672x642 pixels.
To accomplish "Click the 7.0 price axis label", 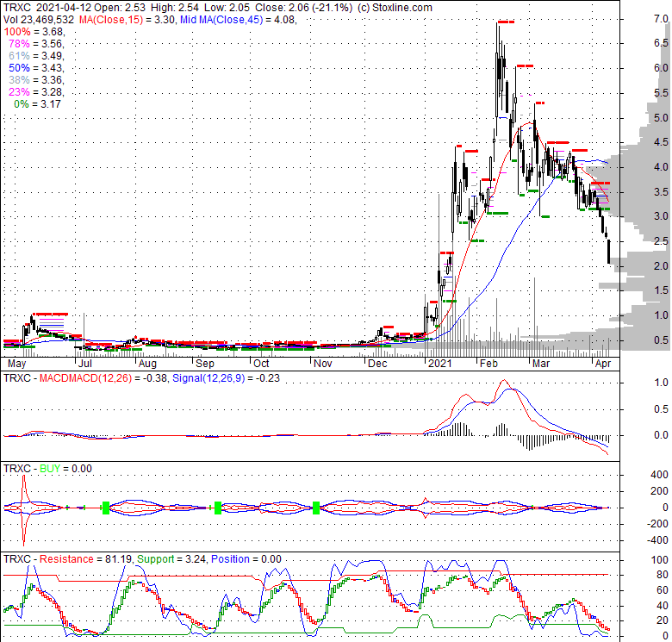I will tap(661, 19).
